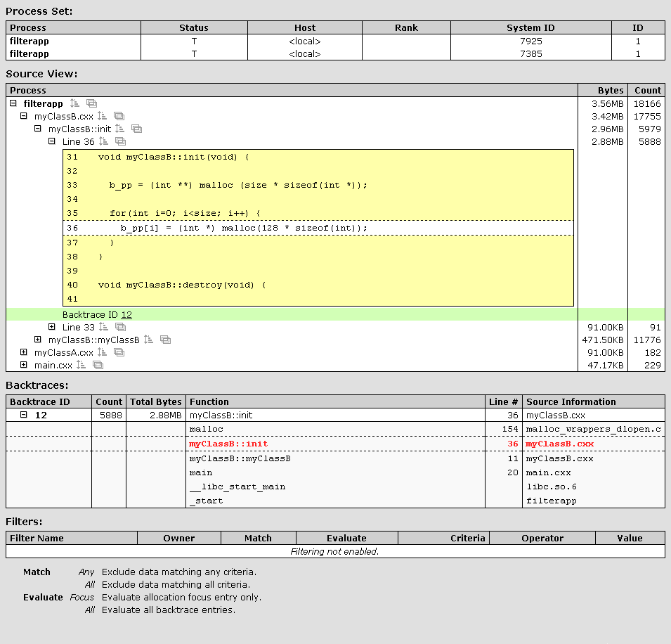Collapse the myClassB.cxx file node
The height and width of the screenshot is (644, 671).
(24, 116)
